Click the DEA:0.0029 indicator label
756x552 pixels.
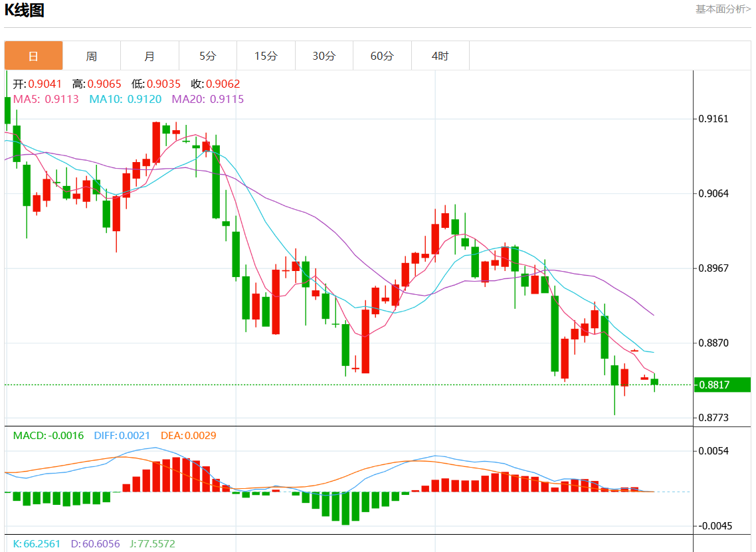pyautogui.click(x=189, y=436)
